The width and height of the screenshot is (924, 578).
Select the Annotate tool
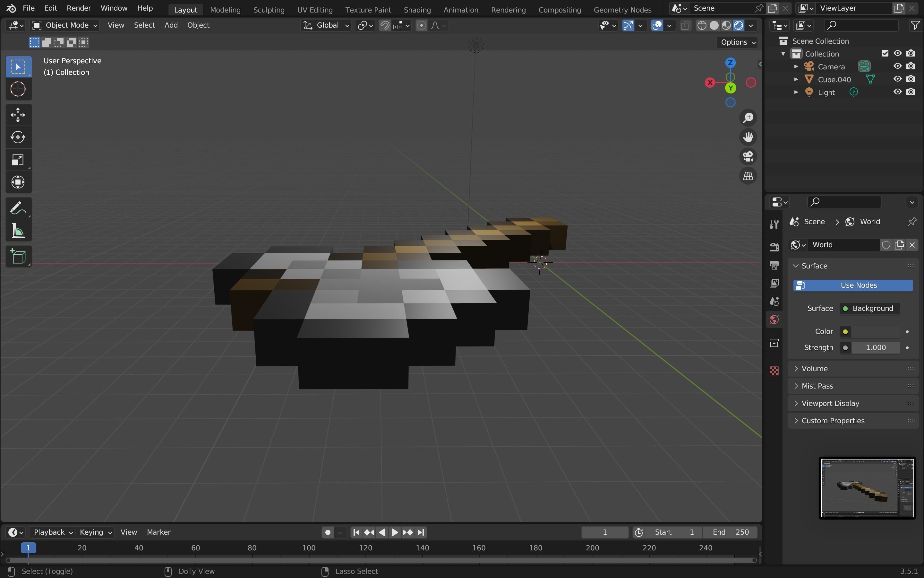[x=18, y=208]
